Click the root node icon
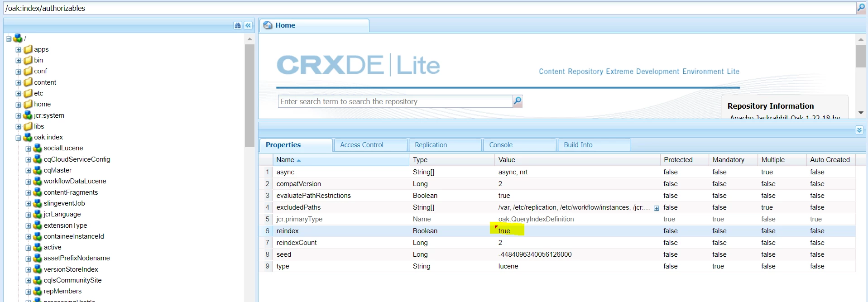Screen dimensions: 868x302 [18, 38]
